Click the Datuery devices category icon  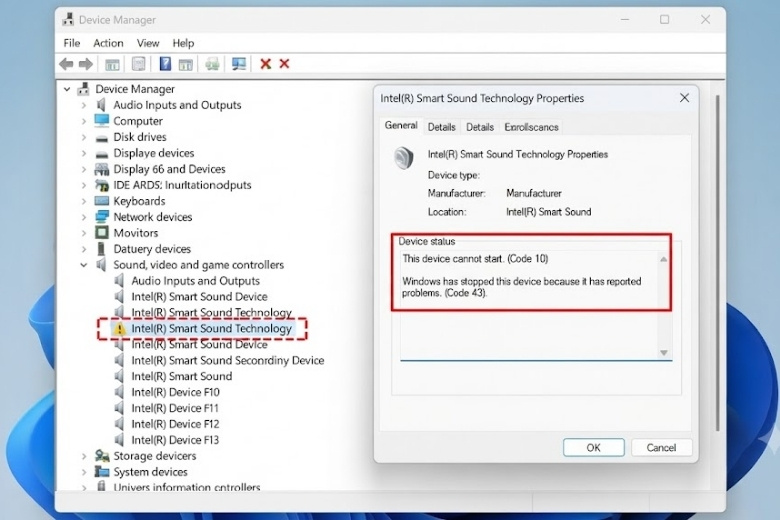point(101,248)
